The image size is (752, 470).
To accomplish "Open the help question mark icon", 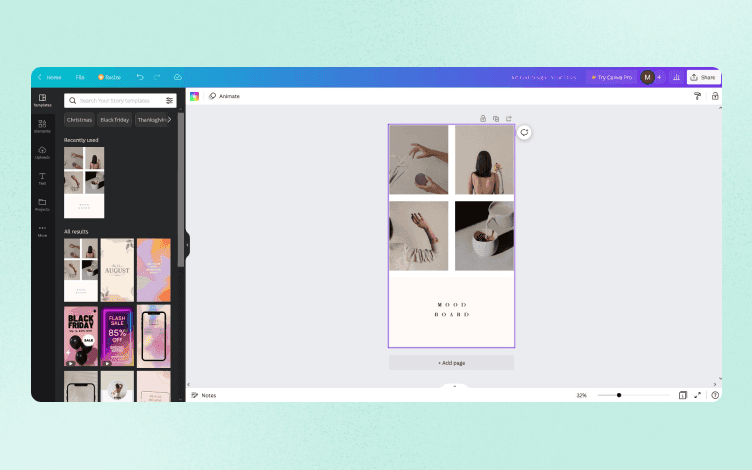I will click(715, 395).
